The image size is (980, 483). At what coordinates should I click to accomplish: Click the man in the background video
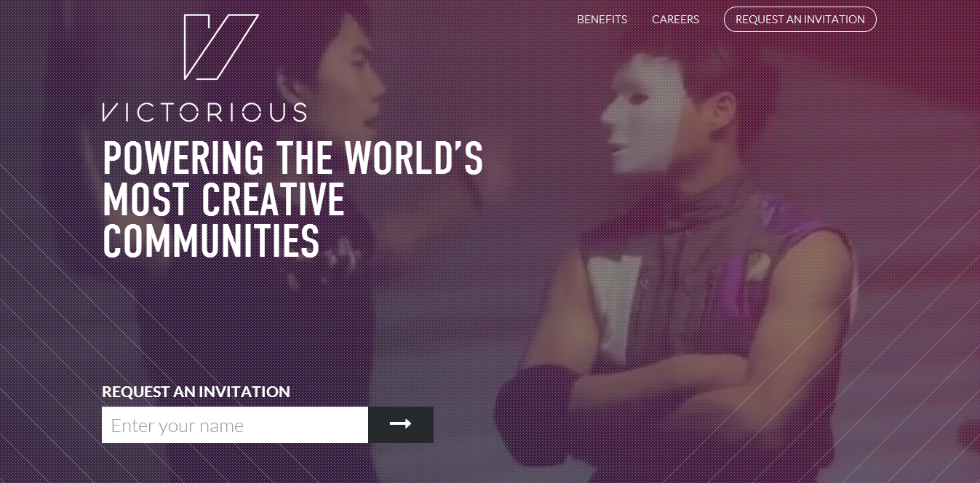point(342,145)
